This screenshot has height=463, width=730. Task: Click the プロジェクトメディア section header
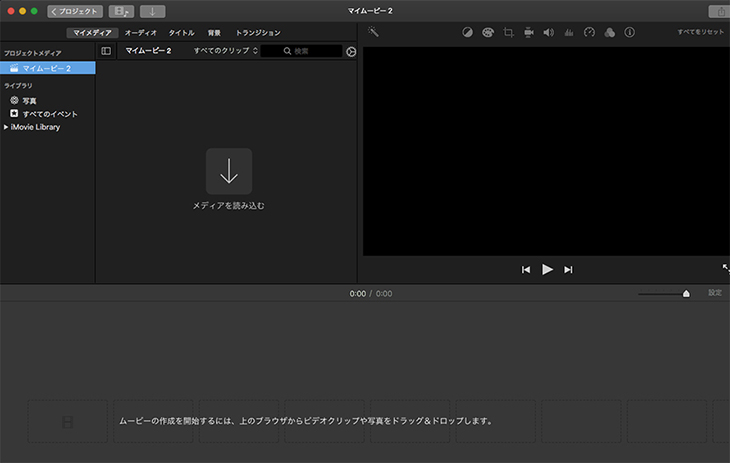tap(33, 53)
